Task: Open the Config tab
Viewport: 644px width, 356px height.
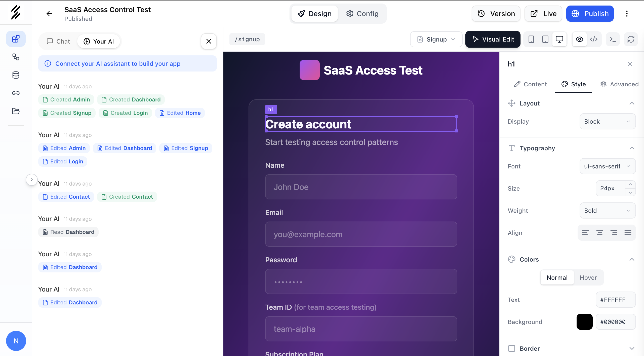Action: [x=363, y=14]
